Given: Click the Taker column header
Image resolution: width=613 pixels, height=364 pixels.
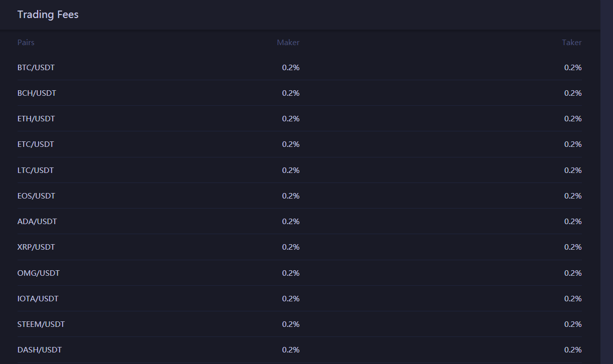Looking at the screenshot, I should (572, 43).
